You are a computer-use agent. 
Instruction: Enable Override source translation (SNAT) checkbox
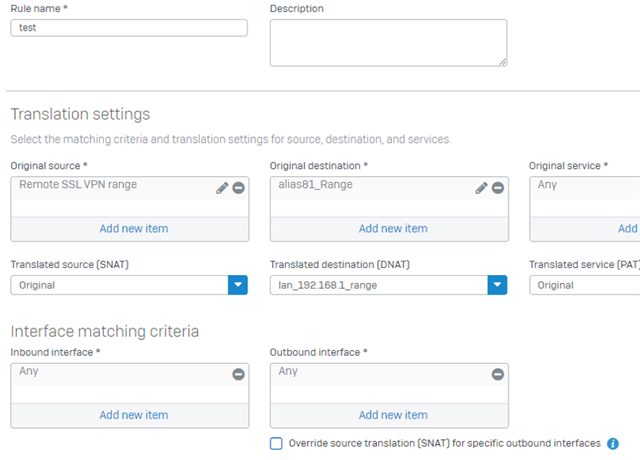pos(276,444)
